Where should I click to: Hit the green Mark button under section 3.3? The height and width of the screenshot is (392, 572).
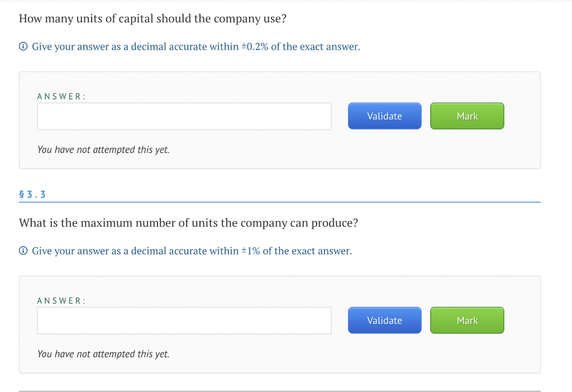467,321
